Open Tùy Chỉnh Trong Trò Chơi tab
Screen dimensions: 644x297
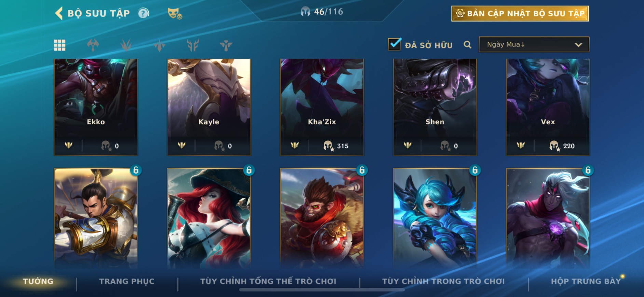[443, 281]
